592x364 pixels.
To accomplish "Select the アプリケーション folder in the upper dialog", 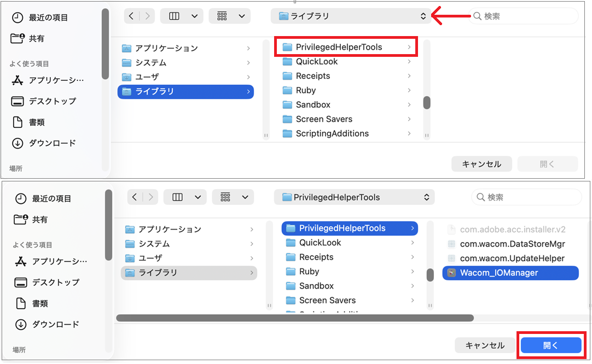I will (x=186, y=48).
